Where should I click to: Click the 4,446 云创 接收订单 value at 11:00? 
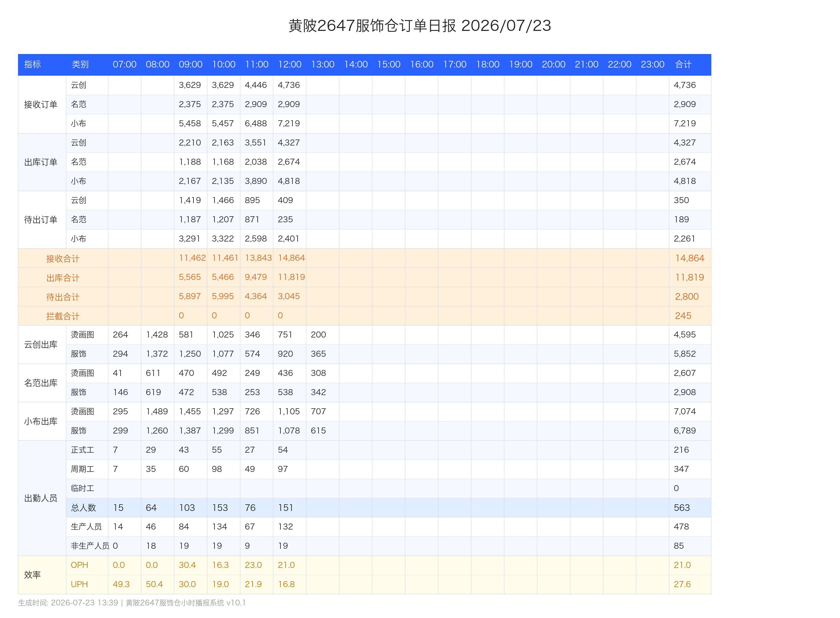pyautogui.click(x=256, y=85)
